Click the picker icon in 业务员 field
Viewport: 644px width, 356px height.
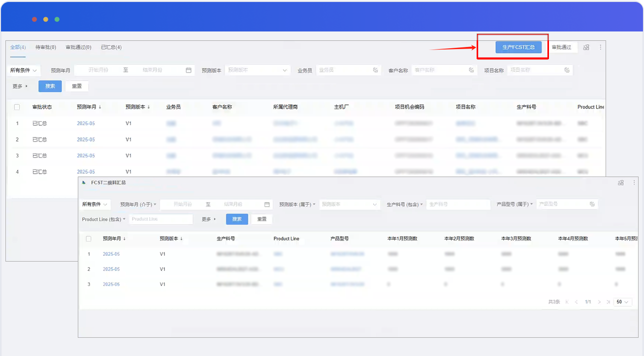pyautogui.click(x=376, y=70)
